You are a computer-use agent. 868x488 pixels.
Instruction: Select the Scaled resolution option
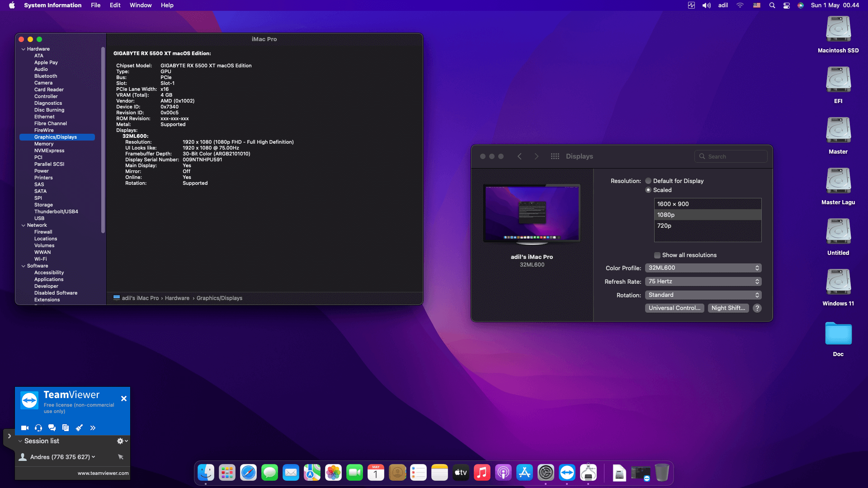[x=648, y=190]
